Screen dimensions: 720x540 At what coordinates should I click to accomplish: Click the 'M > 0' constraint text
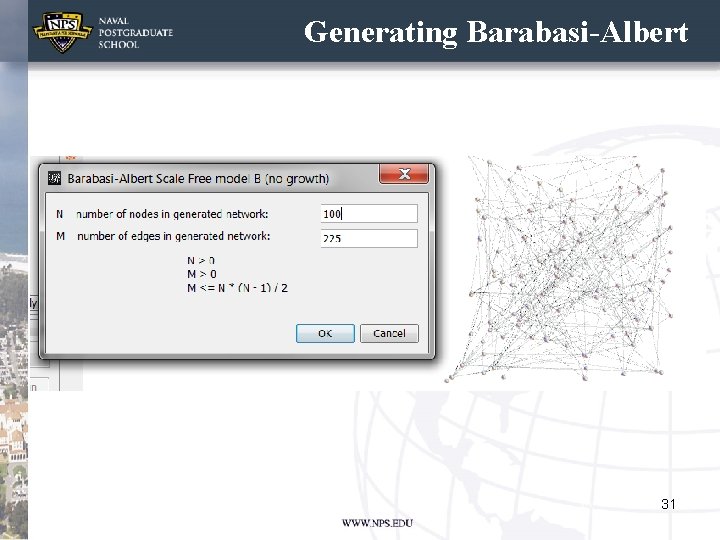202,274
